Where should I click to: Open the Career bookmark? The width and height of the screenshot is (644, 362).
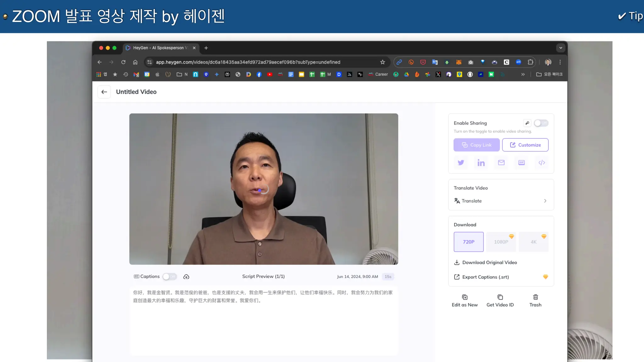378,74
